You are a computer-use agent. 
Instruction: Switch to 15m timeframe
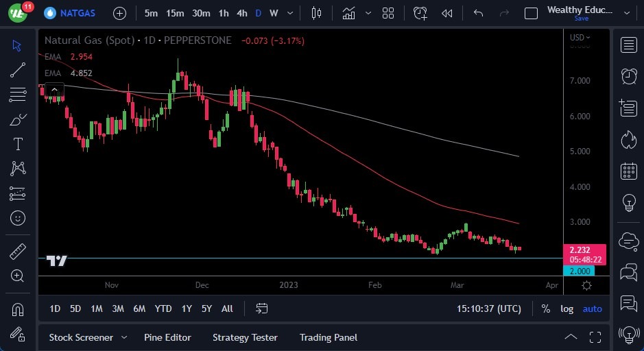[175, 13]
